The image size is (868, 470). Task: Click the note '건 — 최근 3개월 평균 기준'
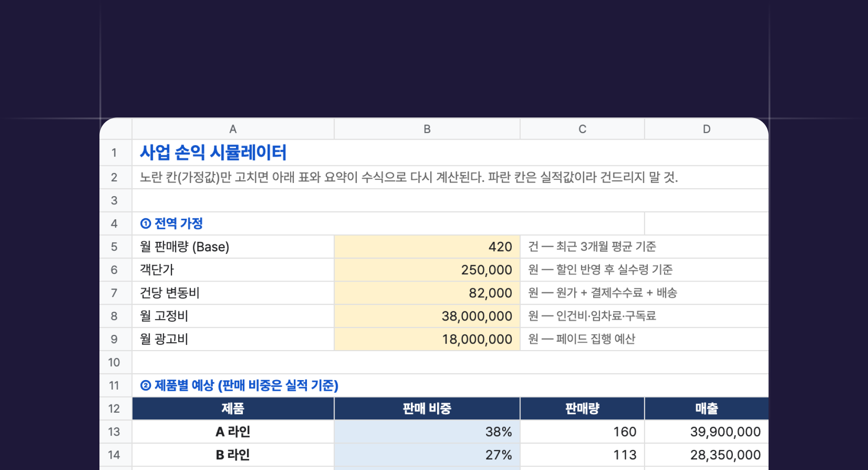[592, 247]
